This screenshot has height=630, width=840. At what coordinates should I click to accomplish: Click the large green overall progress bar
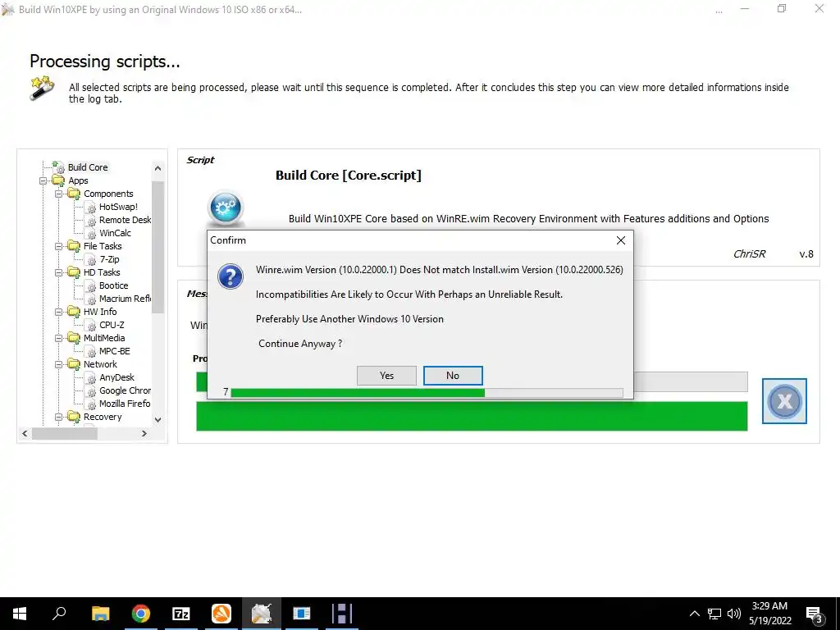point(472,416)
